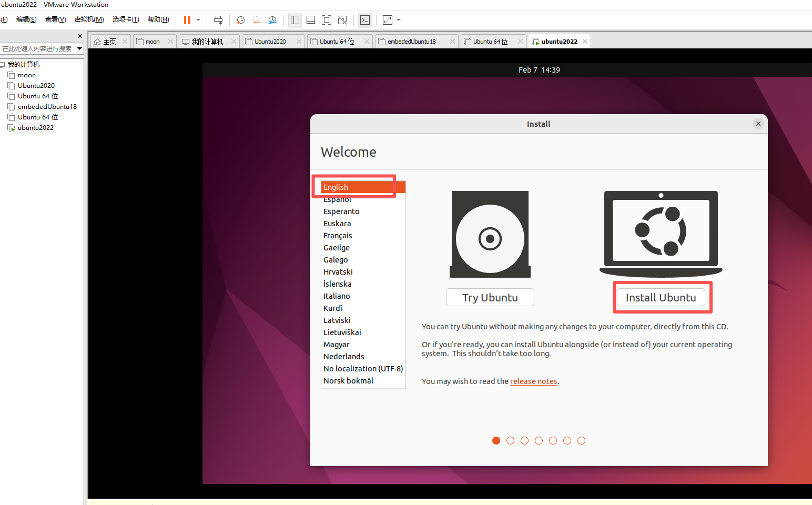Click Send Ctrl+Alt+Del toolbar icon

[x=218, y=20]
